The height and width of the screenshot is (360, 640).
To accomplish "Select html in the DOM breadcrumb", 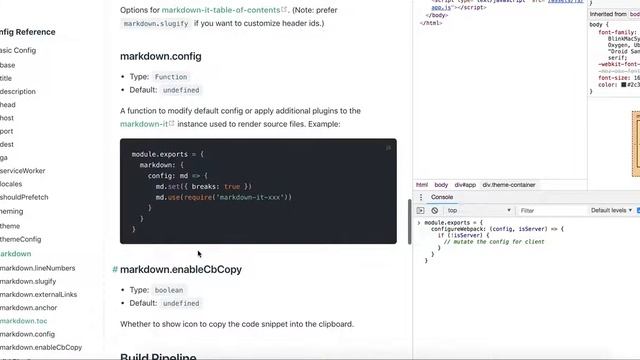I will click(x=422, y=185).
